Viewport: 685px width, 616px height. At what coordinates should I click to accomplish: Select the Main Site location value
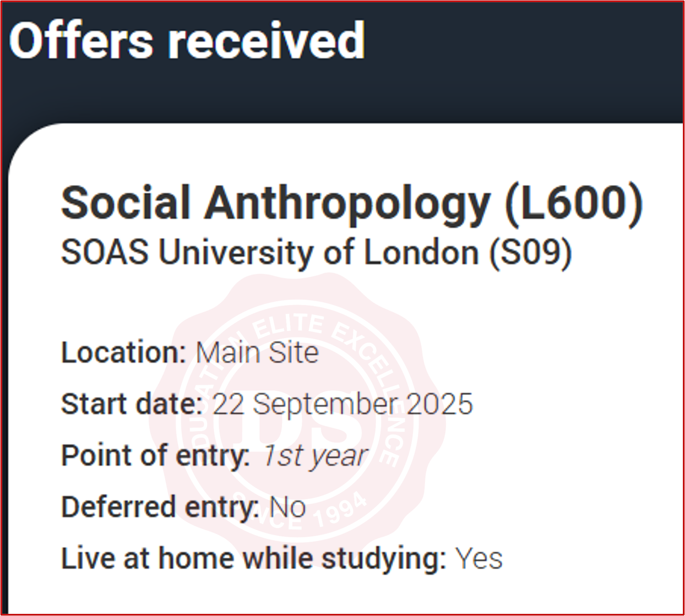click(x=257, y=353)
